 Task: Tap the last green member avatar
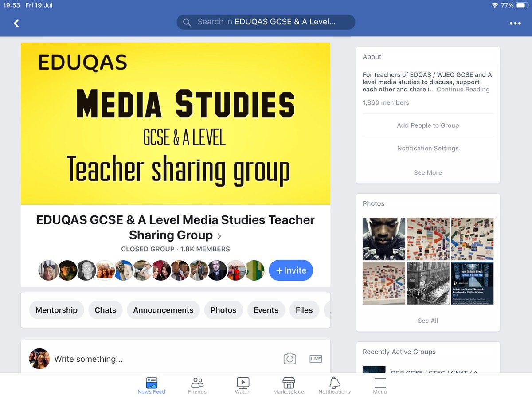[255, 270]
